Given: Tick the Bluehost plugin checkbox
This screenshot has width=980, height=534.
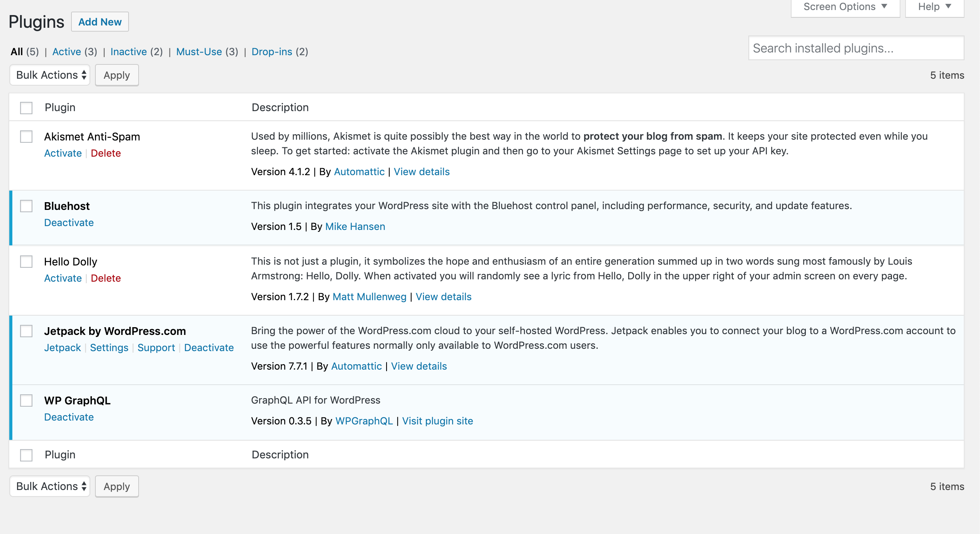Looking at the screenshot, I should point(26,206).
